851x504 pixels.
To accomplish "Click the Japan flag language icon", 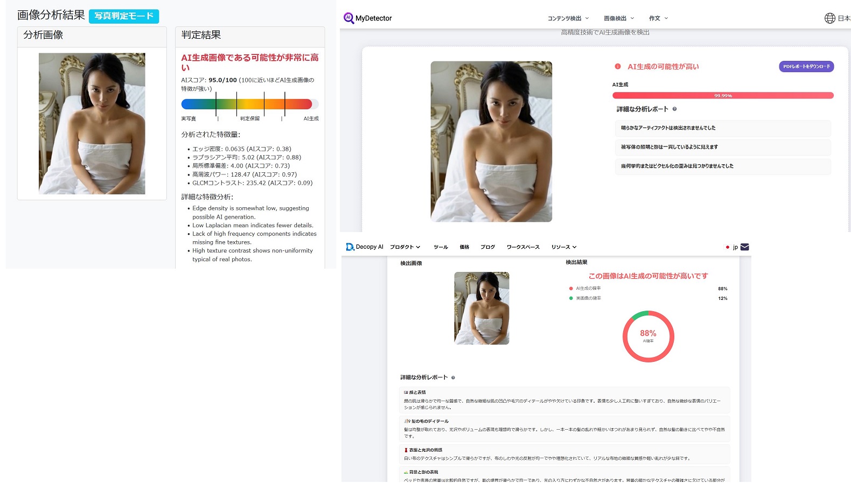I will pos(728,247).
